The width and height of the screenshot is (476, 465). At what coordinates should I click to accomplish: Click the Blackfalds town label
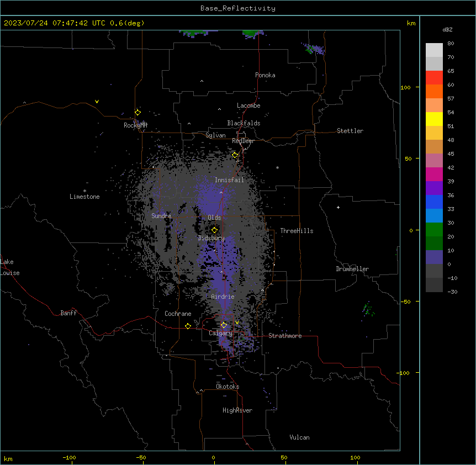click(x=244, y=123)
